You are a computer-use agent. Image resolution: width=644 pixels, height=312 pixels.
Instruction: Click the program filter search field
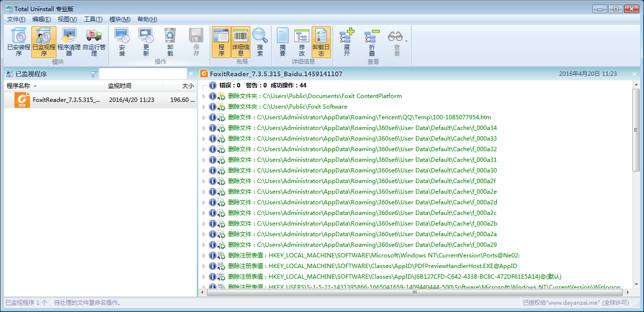[x=142, y=74]
